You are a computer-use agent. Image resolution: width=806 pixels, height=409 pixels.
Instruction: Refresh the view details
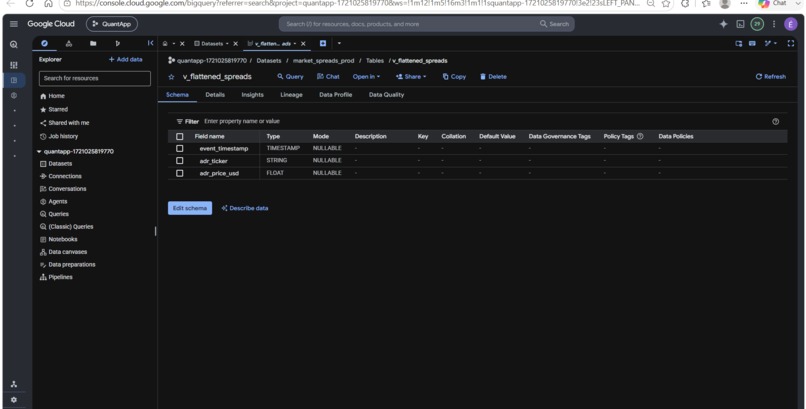(x=771, y=77)
